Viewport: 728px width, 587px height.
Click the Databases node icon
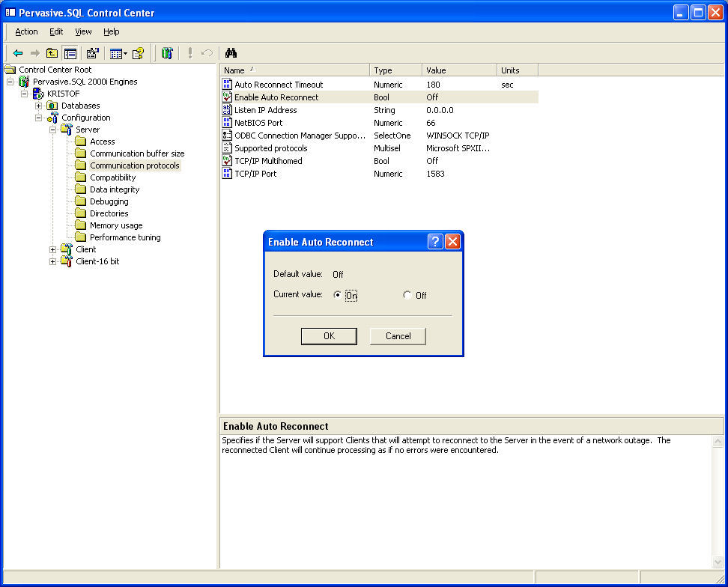52,106
